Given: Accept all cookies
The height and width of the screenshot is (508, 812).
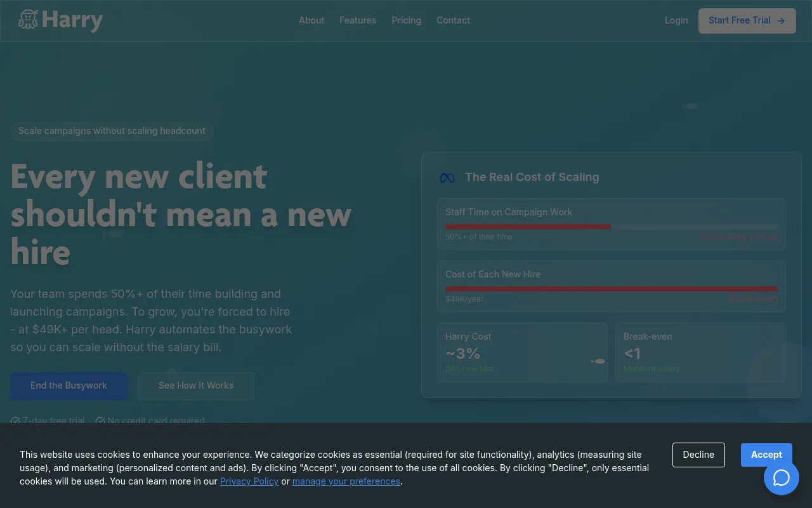Looking at the screenshot, I should point(766,455).
